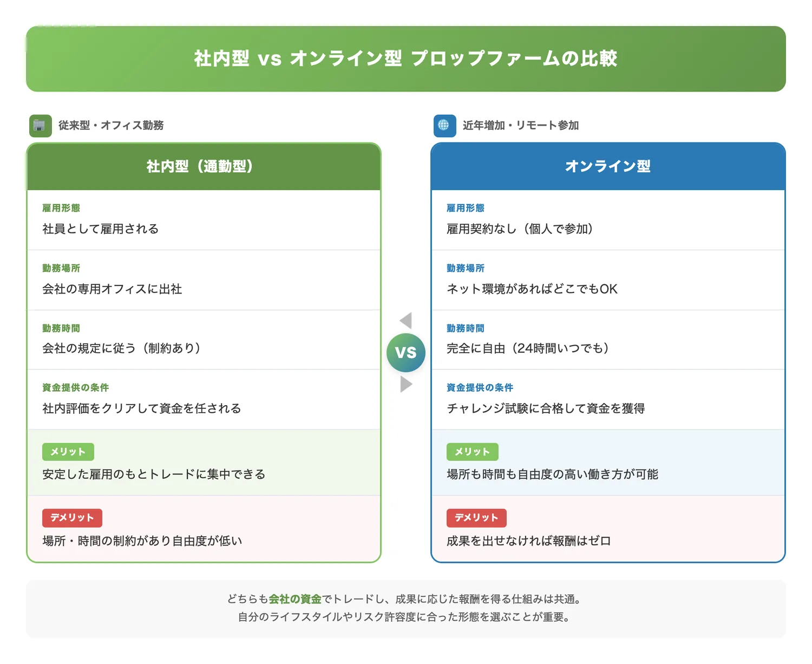The height and width of the screenshot is (664, 812).
Task: Click 場所・時間の制約があり自由度が低い
Action: click(x=142, y=541)
